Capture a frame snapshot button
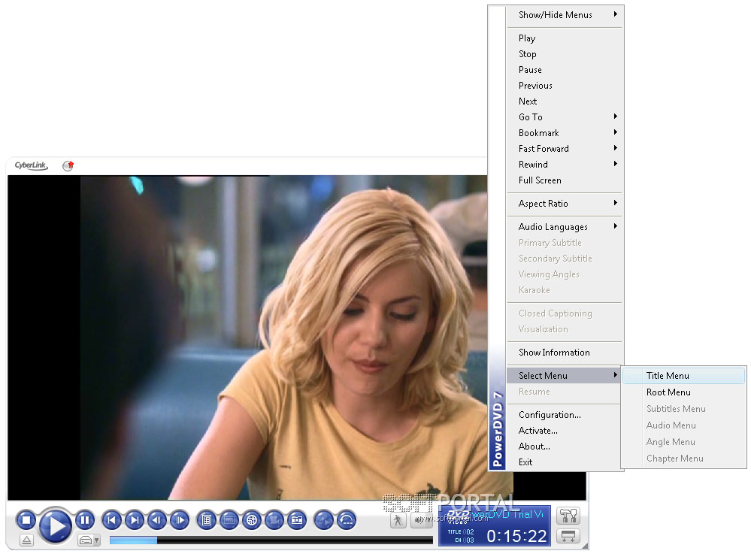The height and width of the screenshot is (560, 751). click(x=297, y=519)
